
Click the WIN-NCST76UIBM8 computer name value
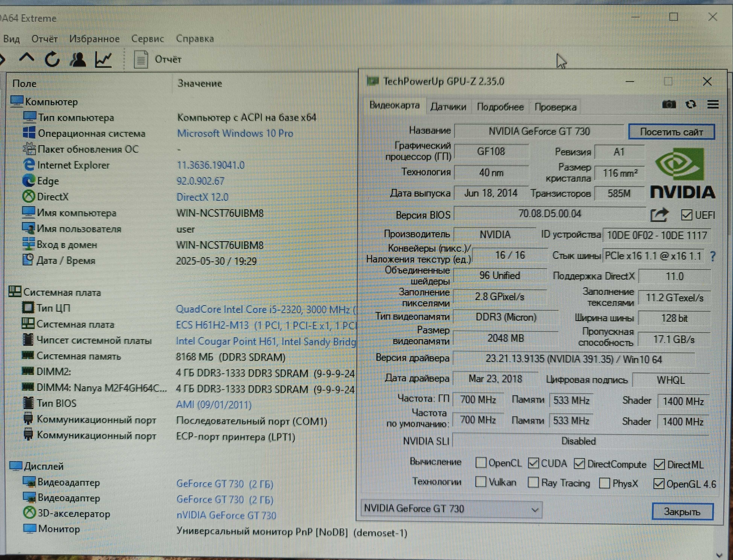(220, 213)
